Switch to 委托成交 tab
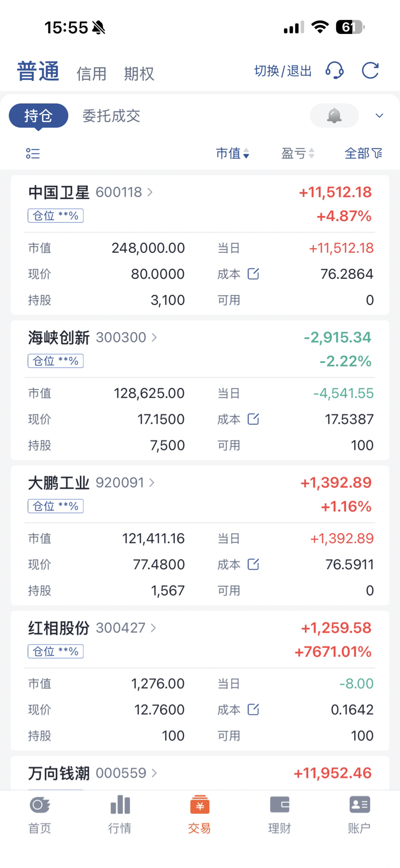 [111, 116]
